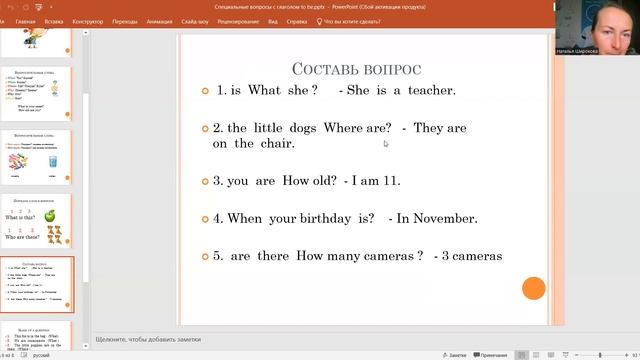Click the answer text '- 3 cameras'
The image size is (640, 360).
[468, 256]
